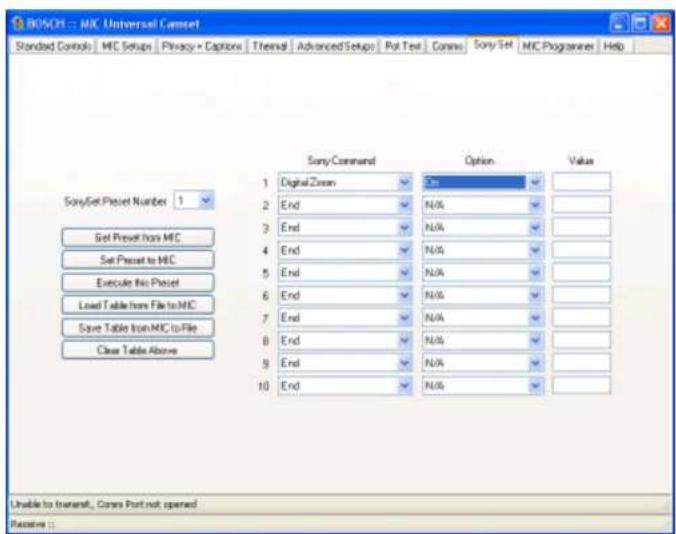Click Execute this Preset button
Image resolution: width=676 pixels, height=534 pixels.
[138, 283]
